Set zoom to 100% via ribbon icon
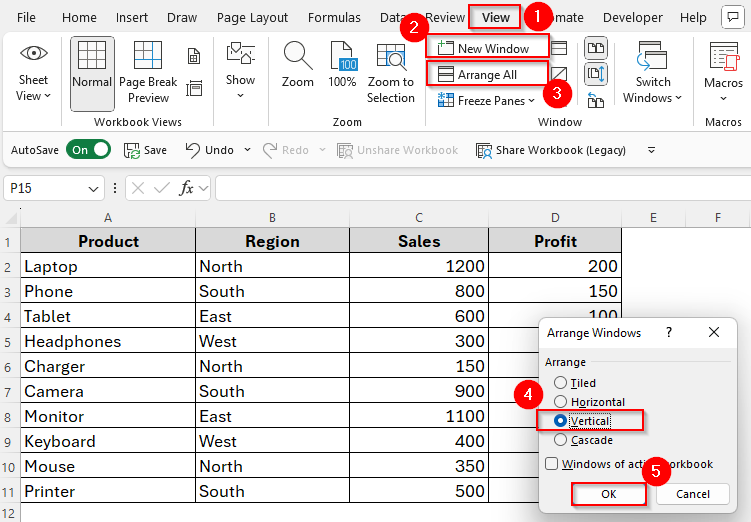This screenshot has height=522, width=751. click(342, 56)
